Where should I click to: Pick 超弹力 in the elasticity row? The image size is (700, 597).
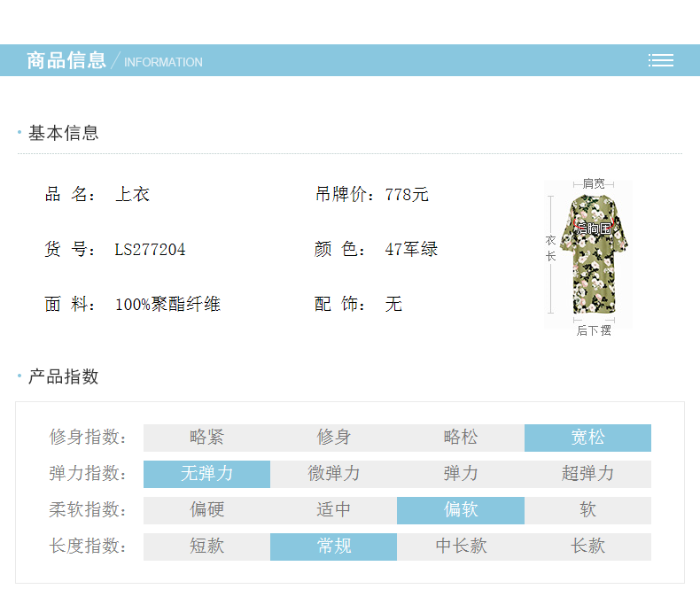tap(587, 474)
